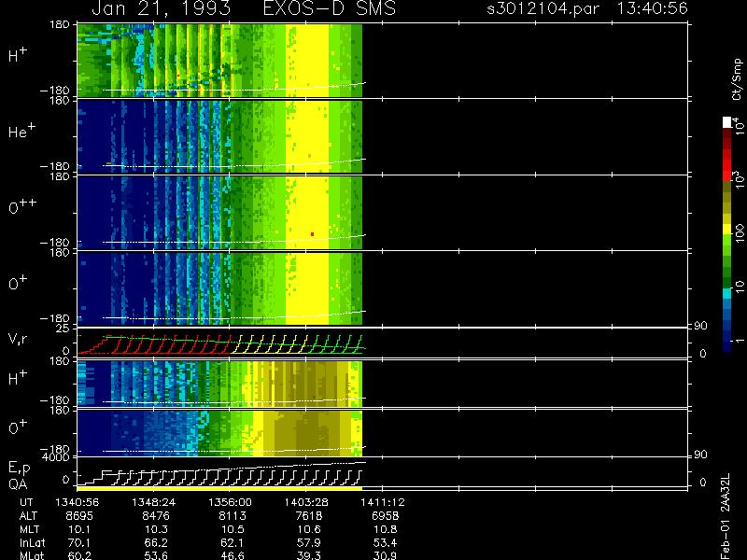Click the O++ panel label
The width and height of the screenshot is (747, 560).
pyautogui.click(x=22, y=206)
